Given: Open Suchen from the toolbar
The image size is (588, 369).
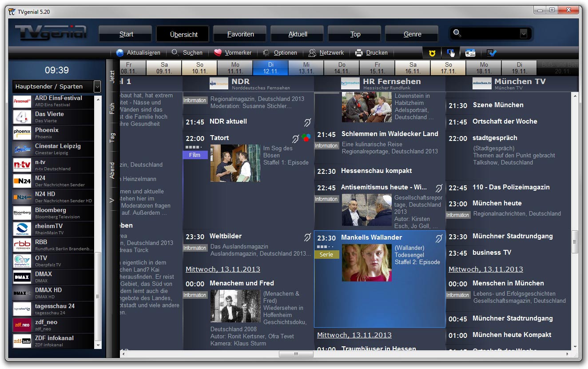Looking at the screenshot, I should click(x=187, y=52).
